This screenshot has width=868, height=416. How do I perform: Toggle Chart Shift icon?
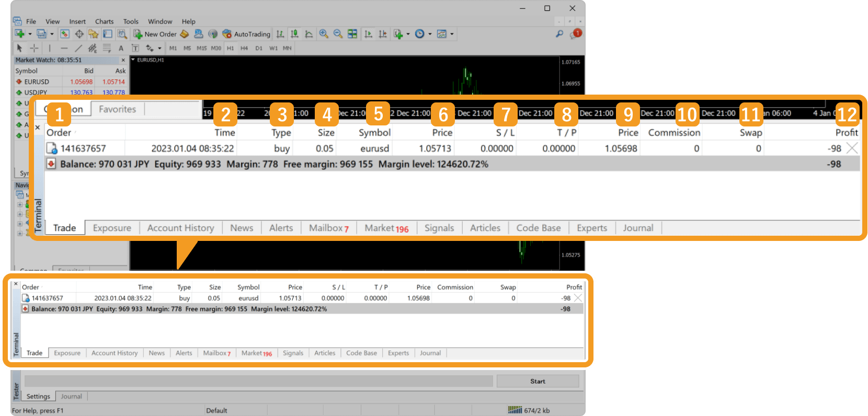click(383, 34)
